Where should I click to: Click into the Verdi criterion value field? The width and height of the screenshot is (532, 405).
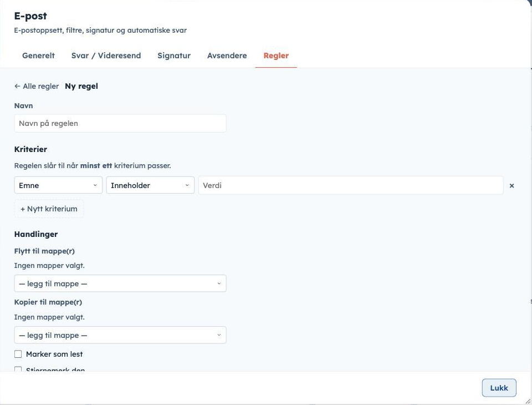350,185
